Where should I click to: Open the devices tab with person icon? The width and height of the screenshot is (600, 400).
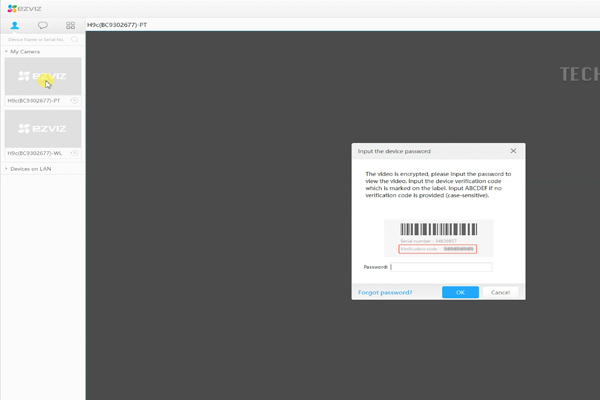tap(14, 24)
